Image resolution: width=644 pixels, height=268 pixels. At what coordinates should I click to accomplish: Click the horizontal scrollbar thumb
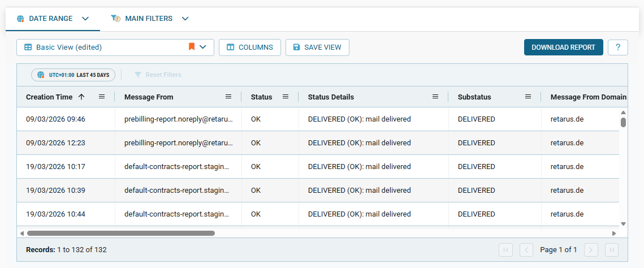[x=121, y=233]
